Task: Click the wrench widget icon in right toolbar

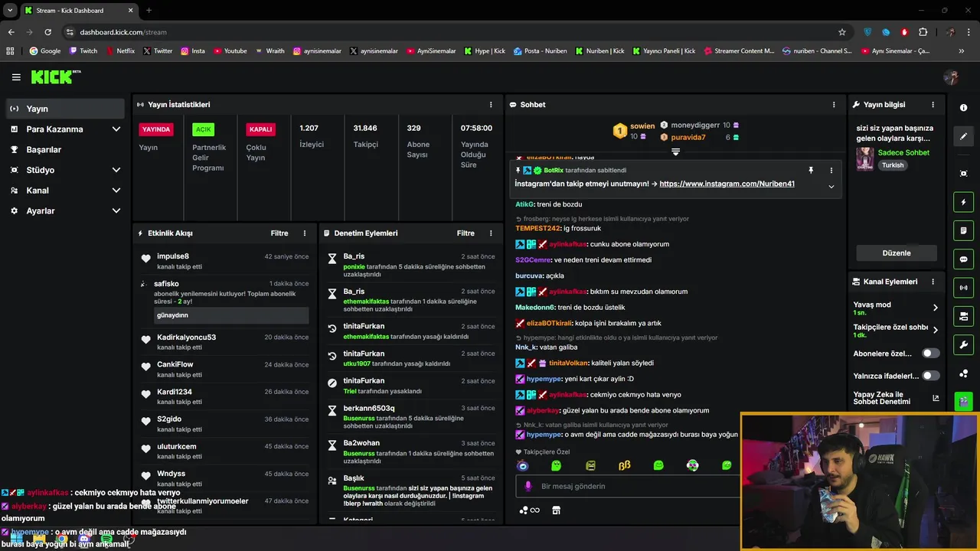Action: [x=963, y=344]
